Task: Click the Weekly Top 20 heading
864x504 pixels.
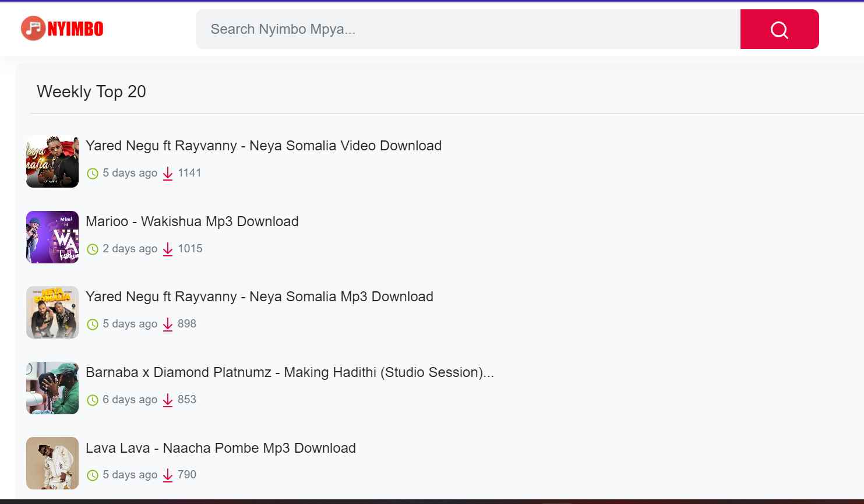Action: pos(91,91)
